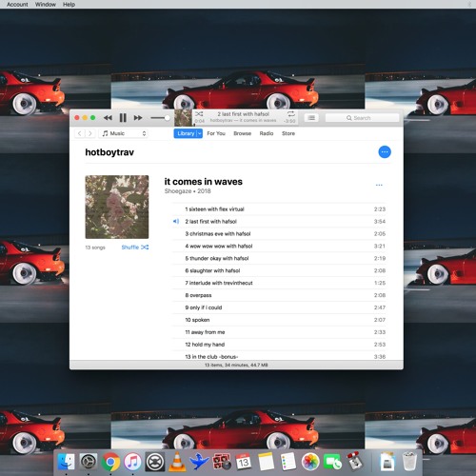The width and height of the screenshot is (476, 476).
Task: Open FaceTime from the dock
Action: pos(332,462)
